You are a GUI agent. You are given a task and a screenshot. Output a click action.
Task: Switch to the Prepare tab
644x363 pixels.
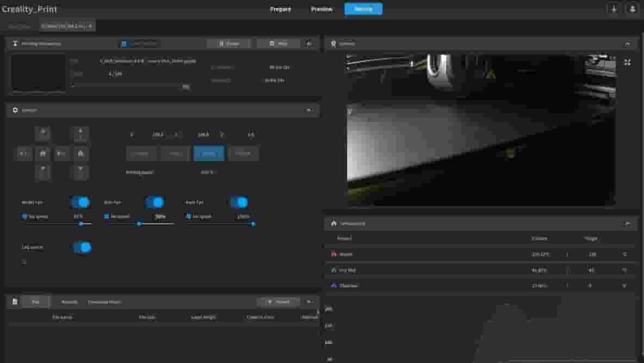(x=281, y=9)
